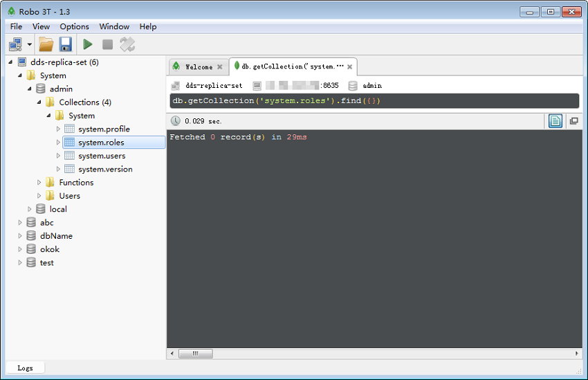Open the Logs panel button
Image resolution: width=588 pixels, height=380 pixels.
click(x=25, y=368)
